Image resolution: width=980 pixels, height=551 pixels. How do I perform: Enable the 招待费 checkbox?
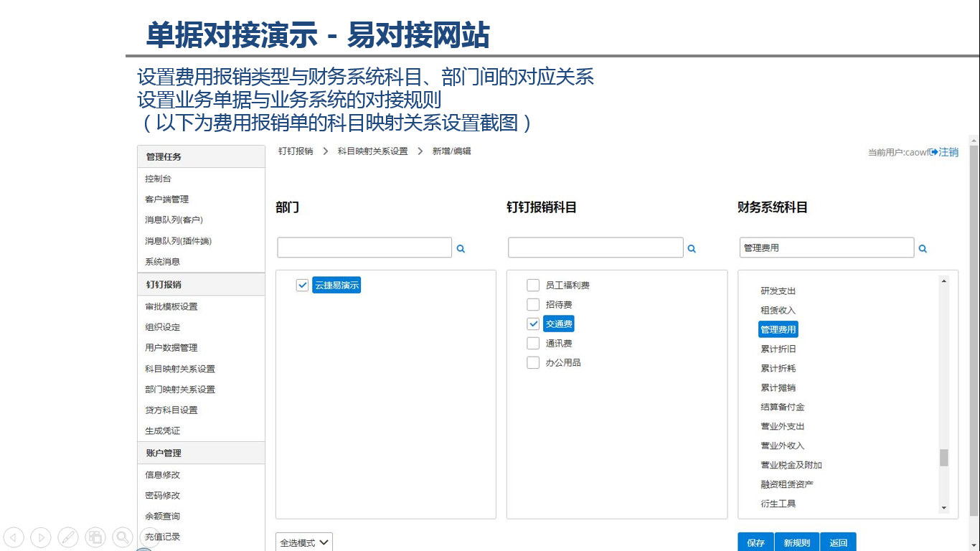533,304
